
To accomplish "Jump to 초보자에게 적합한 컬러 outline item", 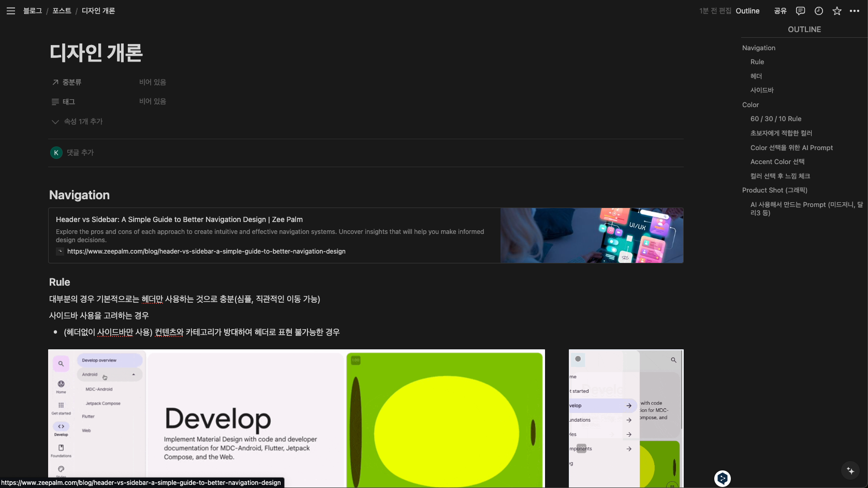I will click(781, 133).
